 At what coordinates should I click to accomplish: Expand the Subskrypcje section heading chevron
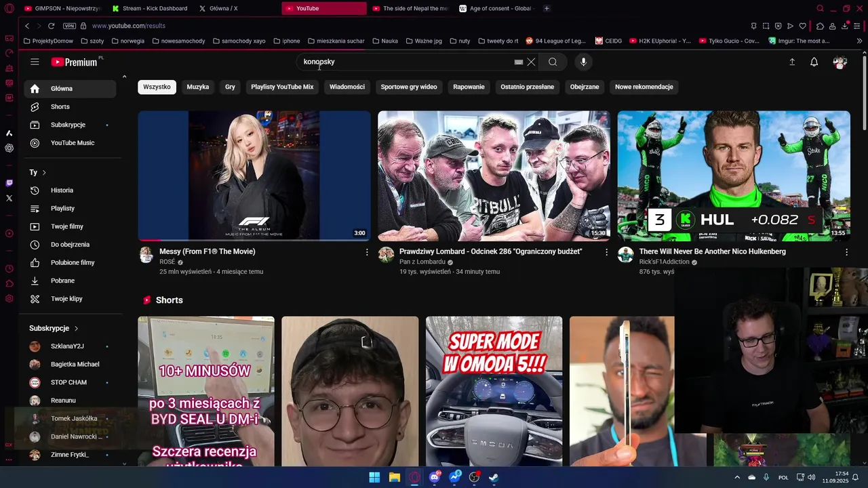tap(76, 329)
